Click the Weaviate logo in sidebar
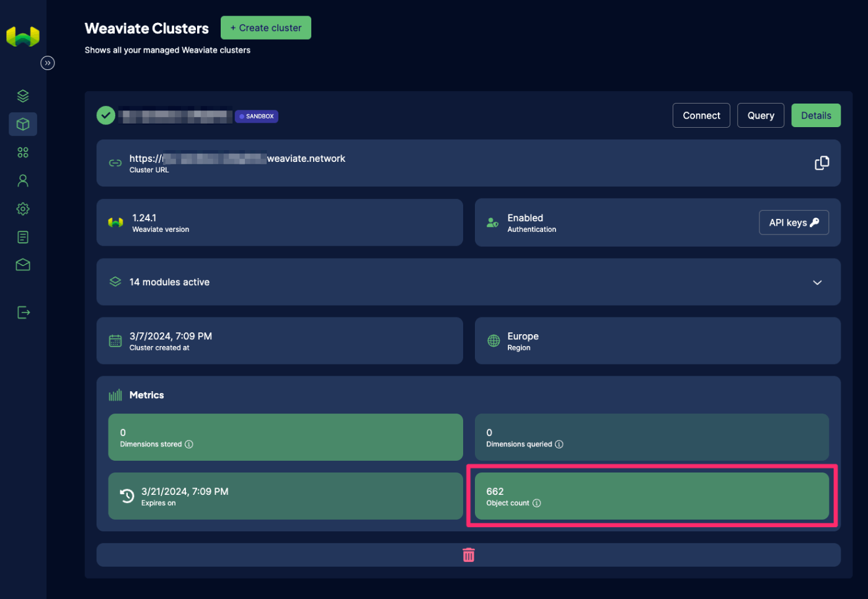The width and height of the screenshot is (868, 599). 23,37
